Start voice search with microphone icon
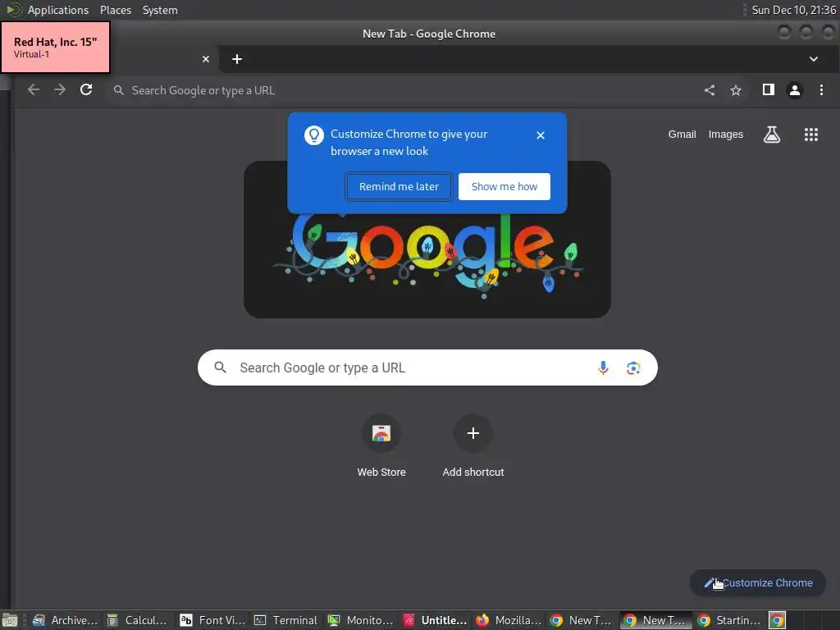840x630 pixels. click(x=603, y=367)
